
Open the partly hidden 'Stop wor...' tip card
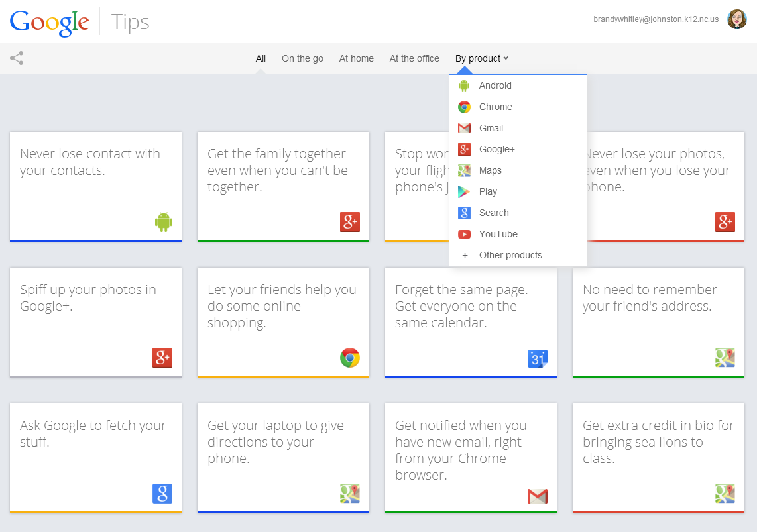[417, 187]
